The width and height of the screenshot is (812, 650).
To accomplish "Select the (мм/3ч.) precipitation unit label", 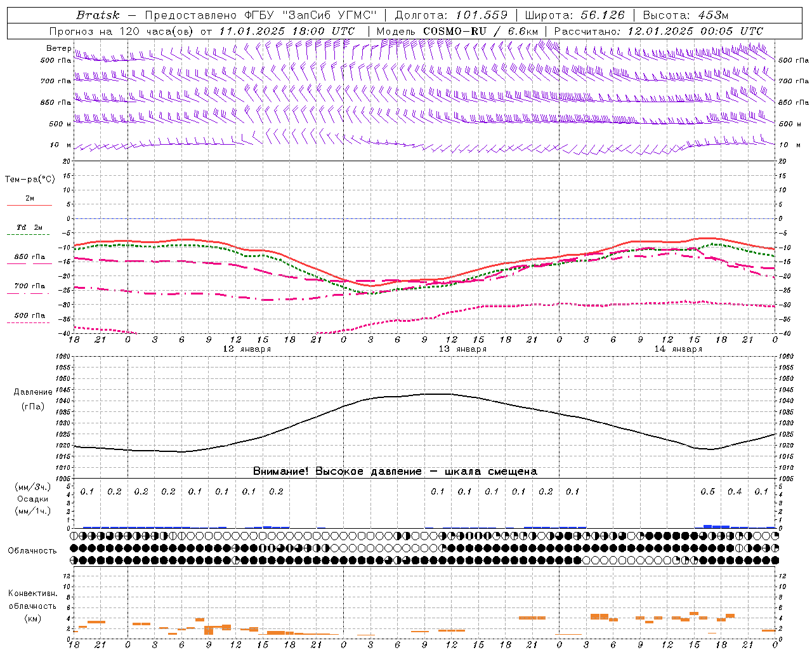I will [x=32, y=487].
